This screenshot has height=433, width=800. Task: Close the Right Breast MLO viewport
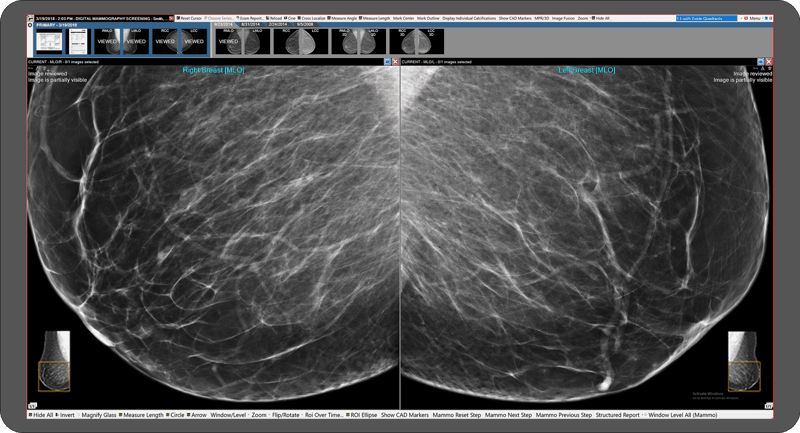coord(395,62)
